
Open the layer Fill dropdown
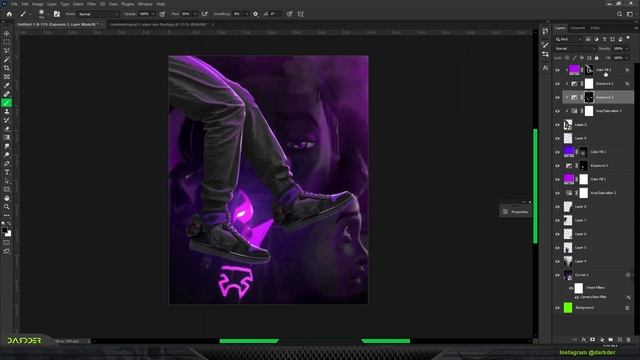point(627,58)
